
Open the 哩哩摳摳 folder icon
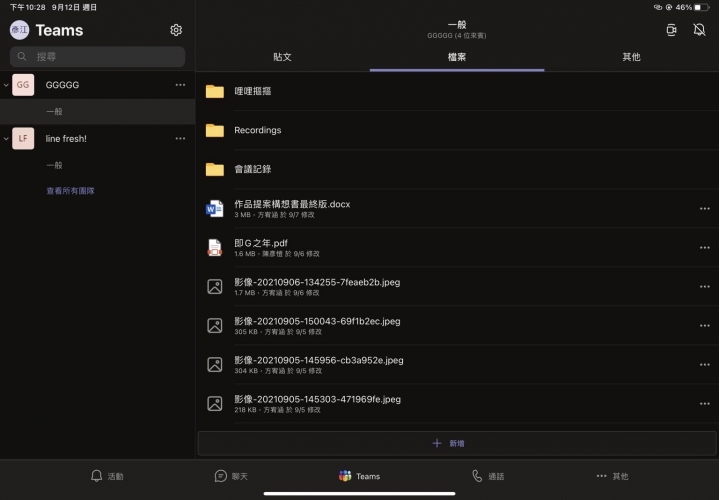point(215,91)
